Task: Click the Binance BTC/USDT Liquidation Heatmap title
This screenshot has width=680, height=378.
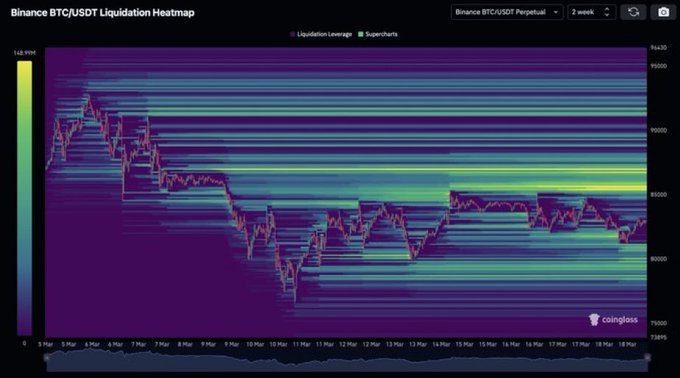Action: [102, 13]
